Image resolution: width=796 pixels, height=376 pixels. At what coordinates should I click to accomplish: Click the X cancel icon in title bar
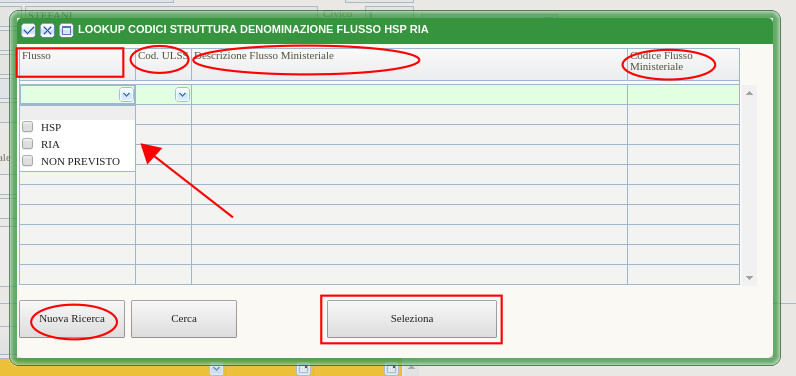(47, 30)
